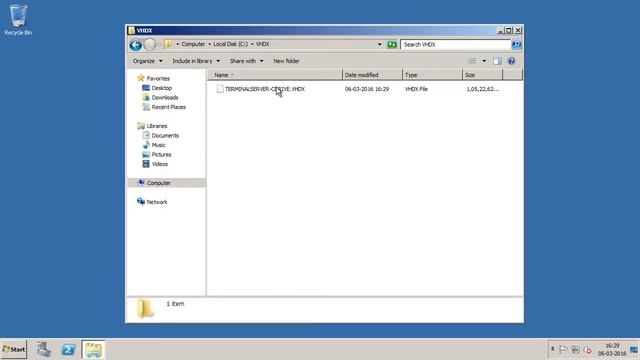Click the 06-03-2016 16:29 modified date
The height and width of the screenshot is (360, 640).
pyautogui.click(x=367, y=89)
